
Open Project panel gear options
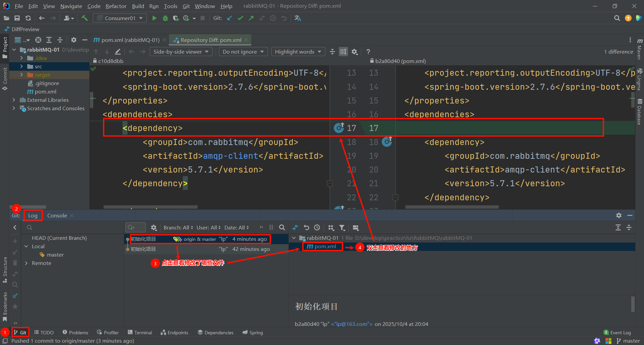tap(74, 40)
